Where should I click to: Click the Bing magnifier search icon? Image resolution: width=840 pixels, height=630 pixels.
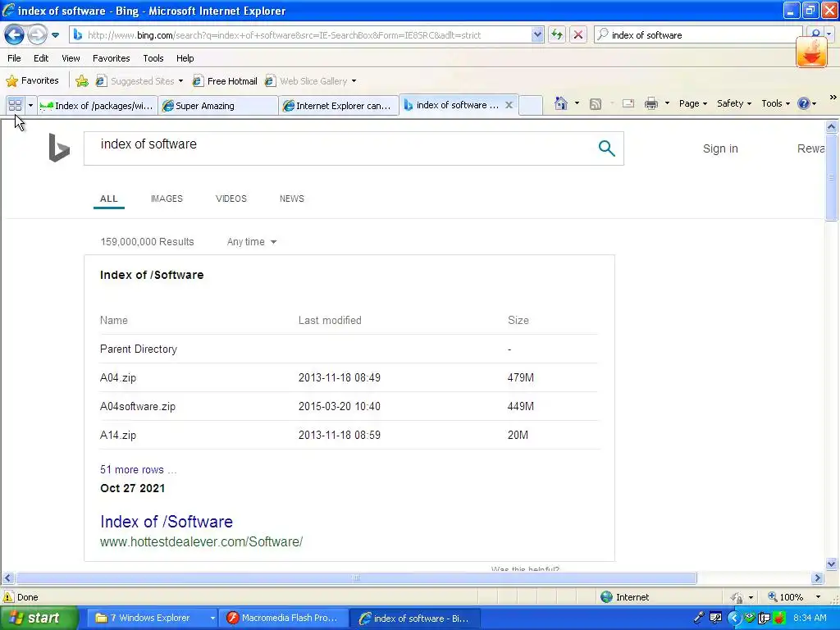pos(606,148)
